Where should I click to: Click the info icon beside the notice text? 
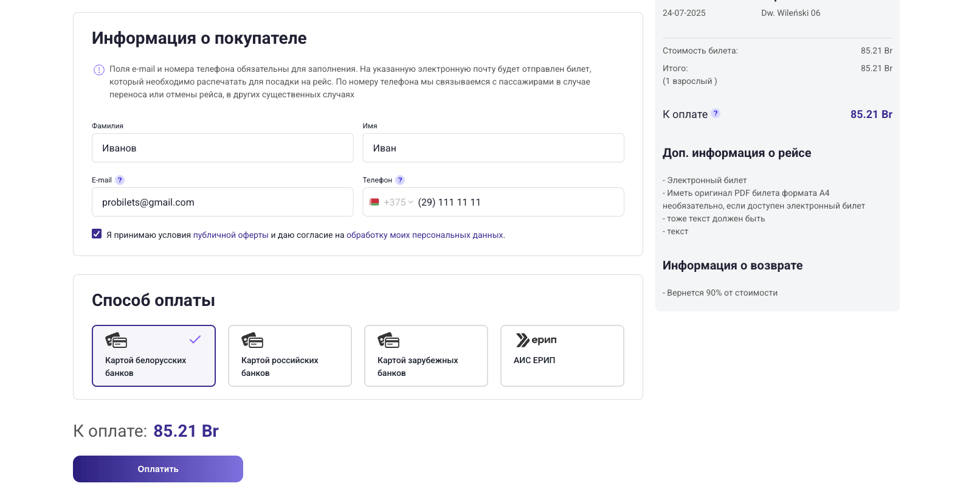[98, 70]
